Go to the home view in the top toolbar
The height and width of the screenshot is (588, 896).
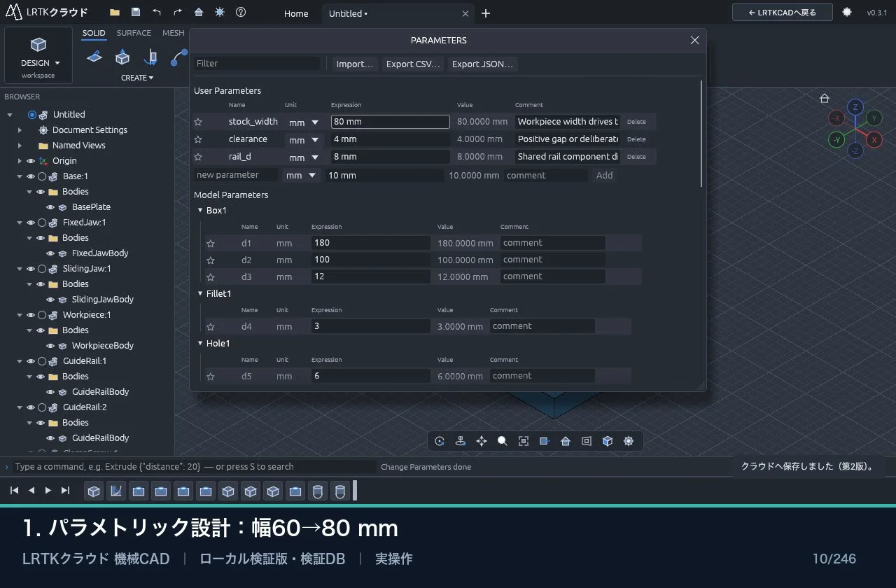tap(199, 13)
